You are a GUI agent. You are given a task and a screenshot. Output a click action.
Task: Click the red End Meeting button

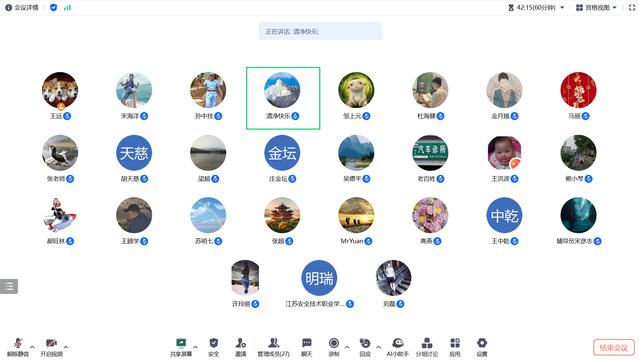[614, 347]
